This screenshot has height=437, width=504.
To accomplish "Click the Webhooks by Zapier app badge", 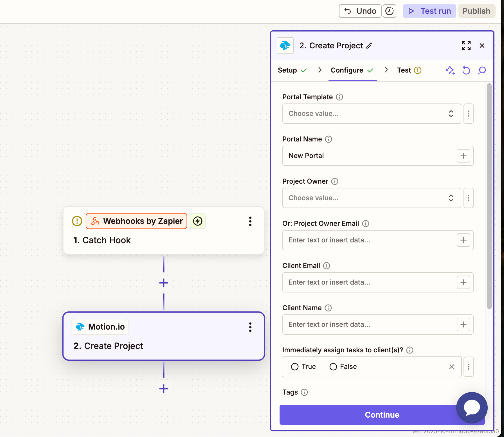I will 136,221.
